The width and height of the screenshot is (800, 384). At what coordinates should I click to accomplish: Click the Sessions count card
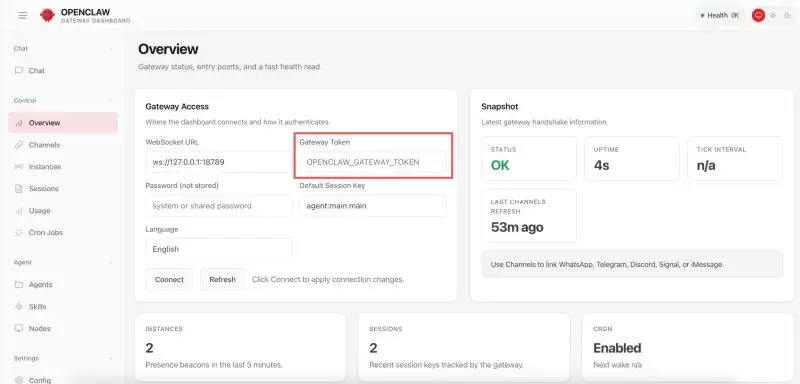(x=464, y=348)
